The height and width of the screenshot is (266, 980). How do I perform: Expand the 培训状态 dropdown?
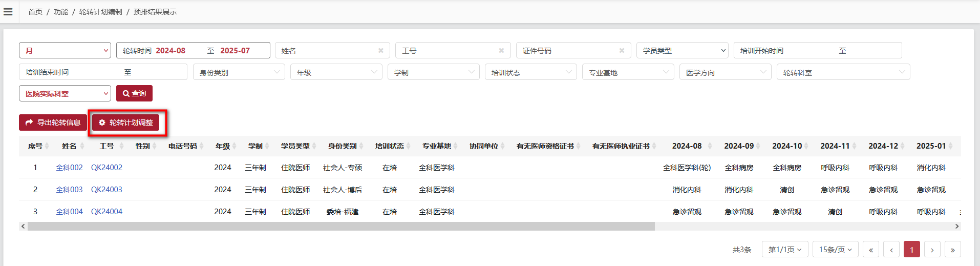point(531,72)
